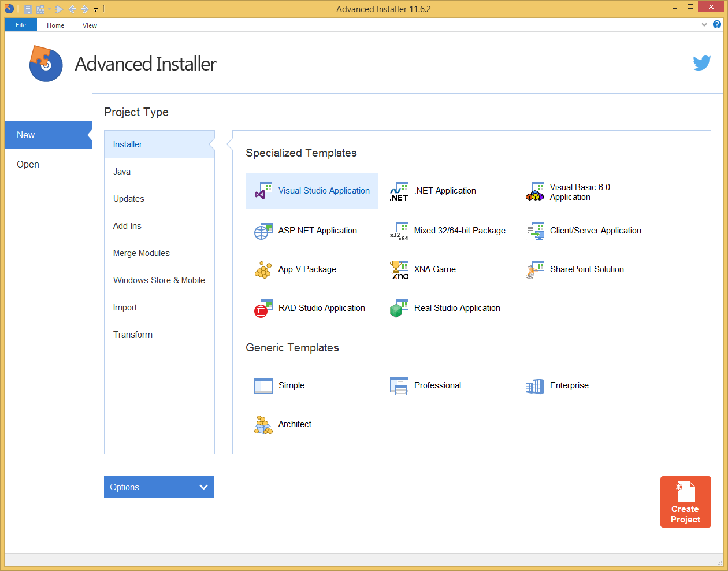Click the RAD Studio Application icon
This screenshot has width=728, height=571.
(263, 309)
